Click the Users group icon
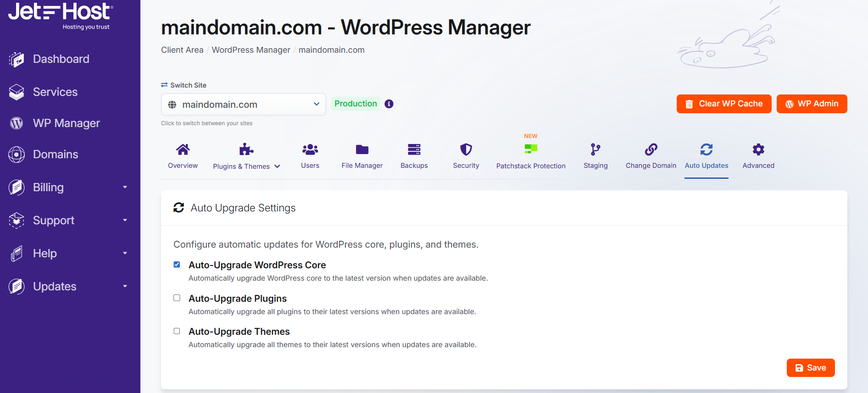Viewport: 868px width, 393px height. 310,149
